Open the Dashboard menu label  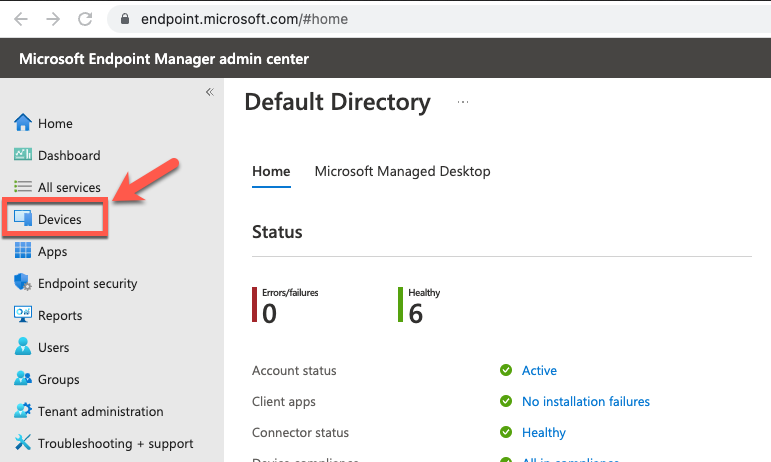(69, 155)
